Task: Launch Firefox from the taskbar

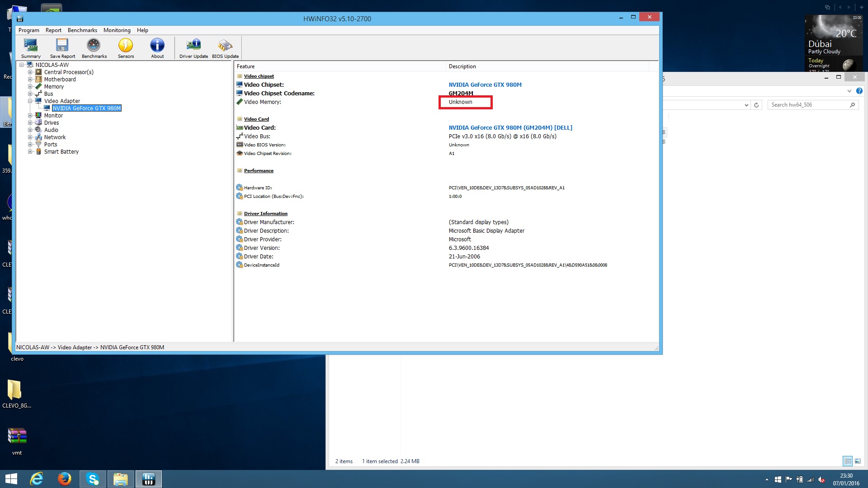Action: click(65, 479)
